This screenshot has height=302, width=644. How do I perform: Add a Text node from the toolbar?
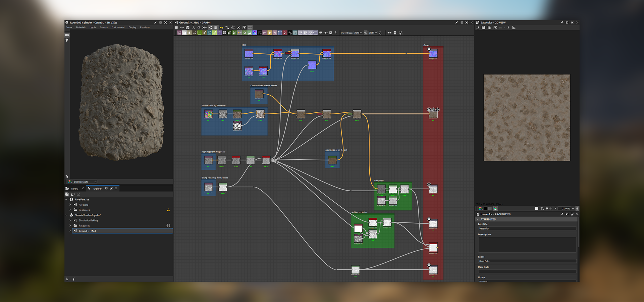tap(275, 33)
